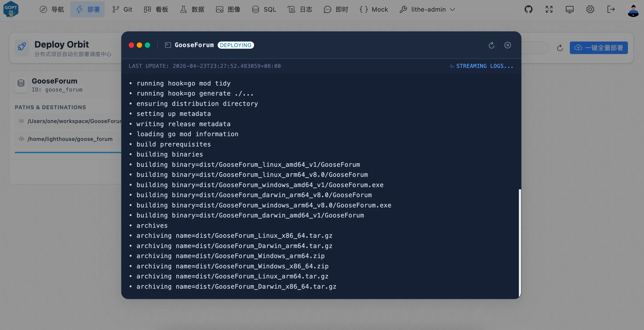Click the green window maximize dot
644x330 pixels.
147,45
